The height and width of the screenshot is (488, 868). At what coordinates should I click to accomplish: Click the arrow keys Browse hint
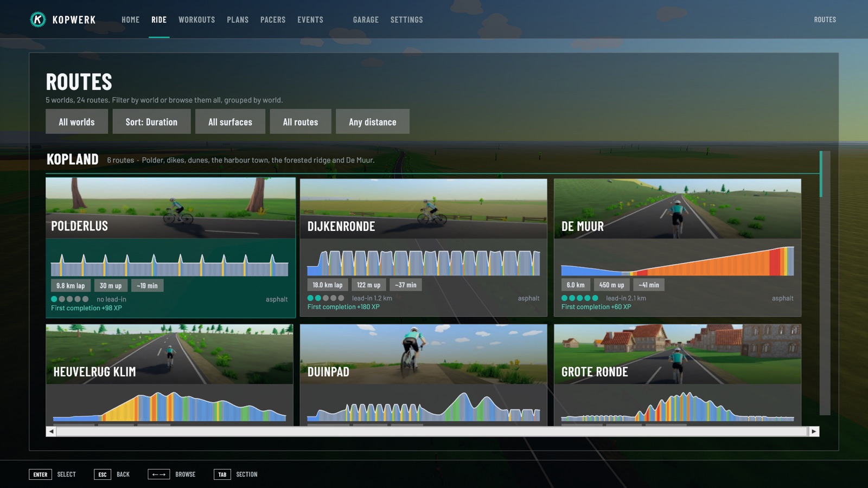click(x=171, y=474)
